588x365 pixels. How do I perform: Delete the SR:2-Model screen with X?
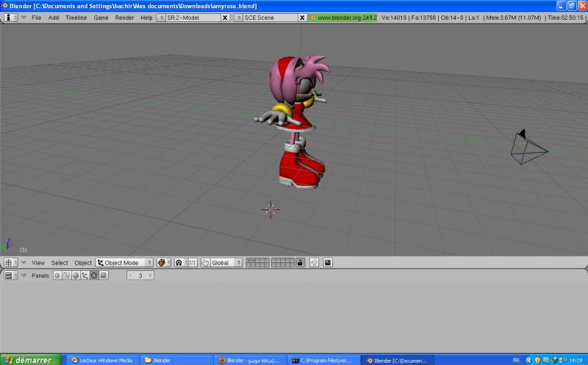(225, 18)
